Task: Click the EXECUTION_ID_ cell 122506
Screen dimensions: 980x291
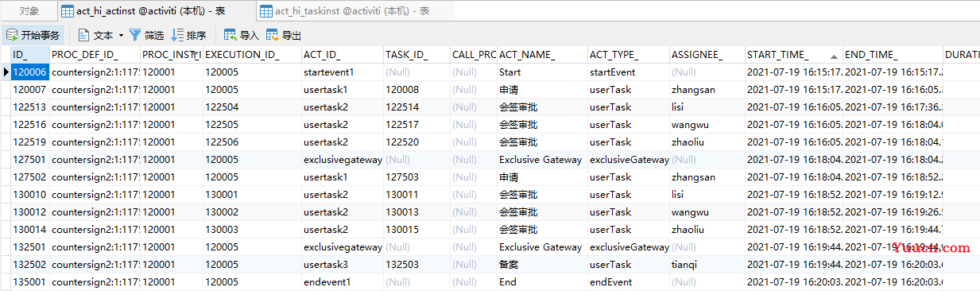Action: coord(252,142)
